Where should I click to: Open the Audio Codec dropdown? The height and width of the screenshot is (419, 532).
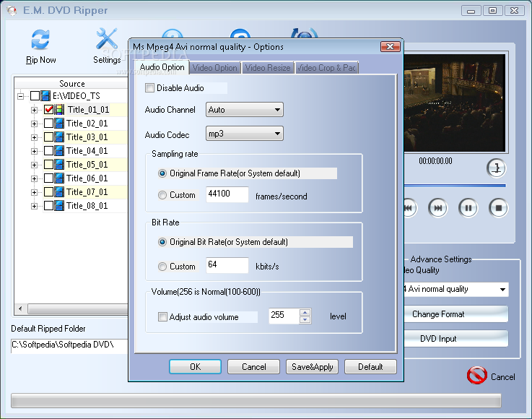(x=244, y=134)
